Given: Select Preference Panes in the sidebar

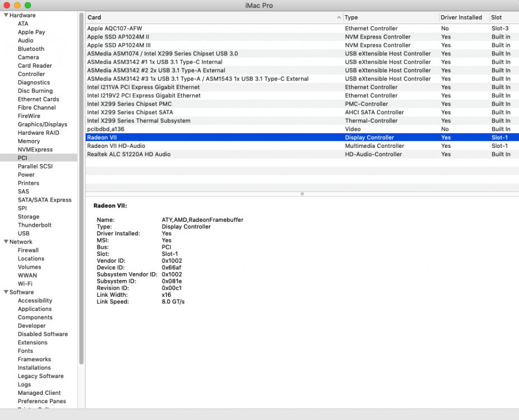Looking at the screenshot, I should point(41,401).
